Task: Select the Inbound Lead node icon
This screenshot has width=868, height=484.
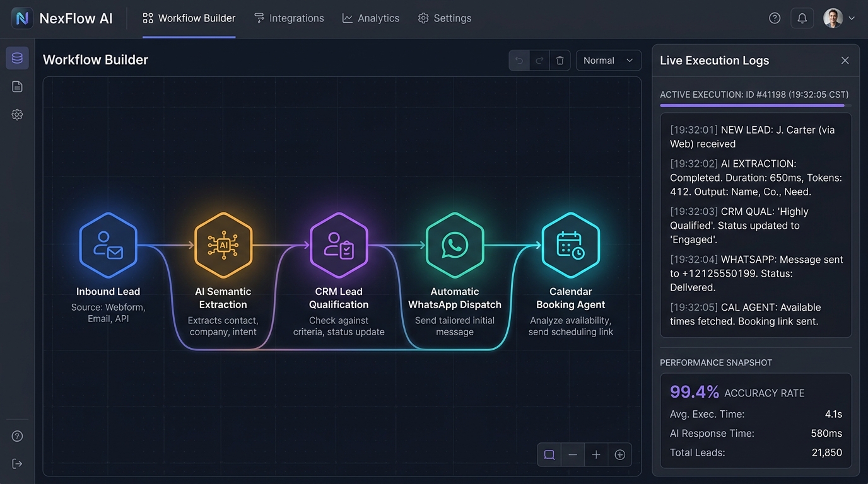Action: click(x=108, y=245)
